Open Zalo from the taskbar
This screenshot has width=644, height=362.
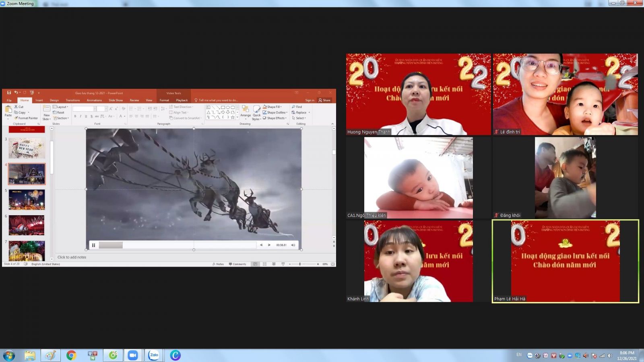point(154,355)
